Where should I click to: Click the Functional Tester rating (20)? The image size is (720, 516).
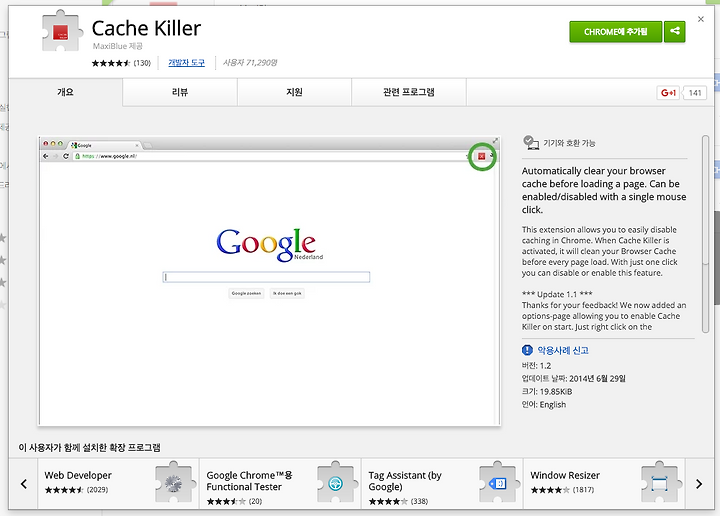234,501
